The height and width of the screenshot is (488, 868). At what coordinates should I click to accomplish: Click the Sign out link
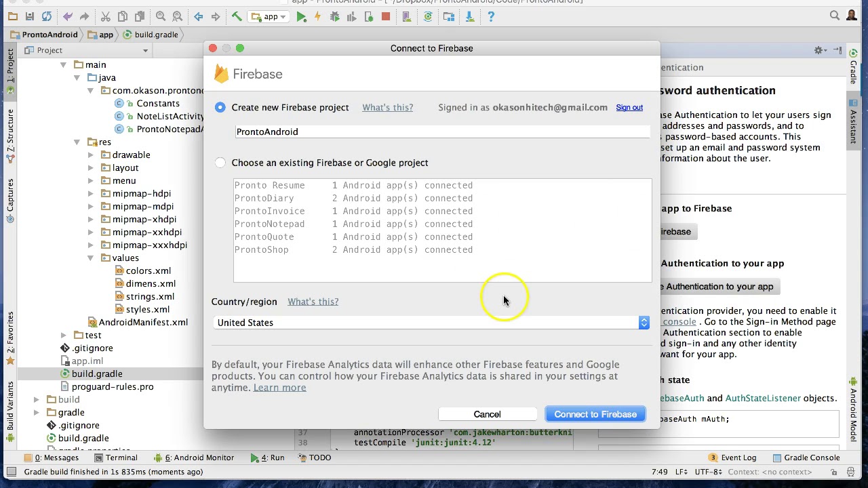pyautogui.click(x=629, y=107)
